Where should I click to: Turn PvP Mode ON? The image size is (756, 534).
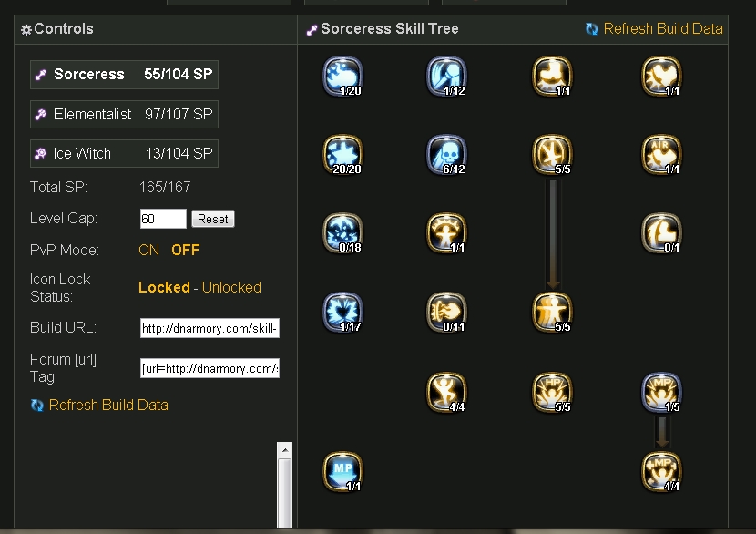pos(148,250)
